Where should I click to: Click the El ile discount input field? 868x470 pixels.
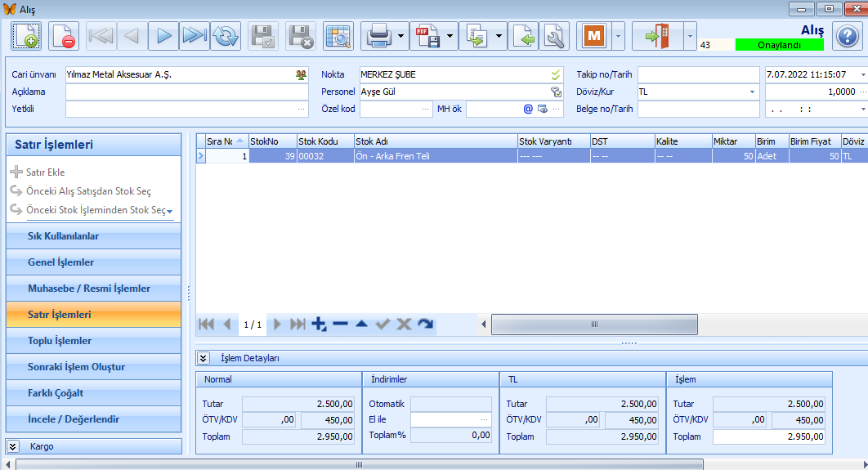pyautogui.click(x=450, y=420)
